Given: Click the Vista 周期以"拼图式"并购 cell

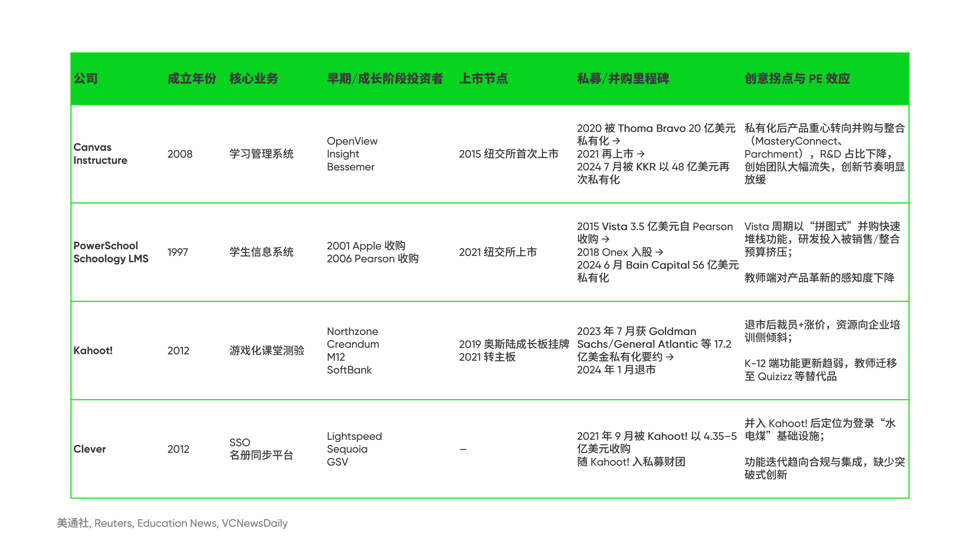Looking at the screenshot, I should click(822, 252).
